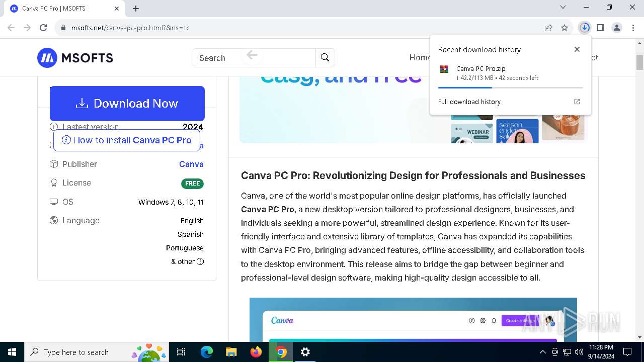Click the Spanish language entry
The width and height of the screenshot is (644, 362).
tap(191, 234)
